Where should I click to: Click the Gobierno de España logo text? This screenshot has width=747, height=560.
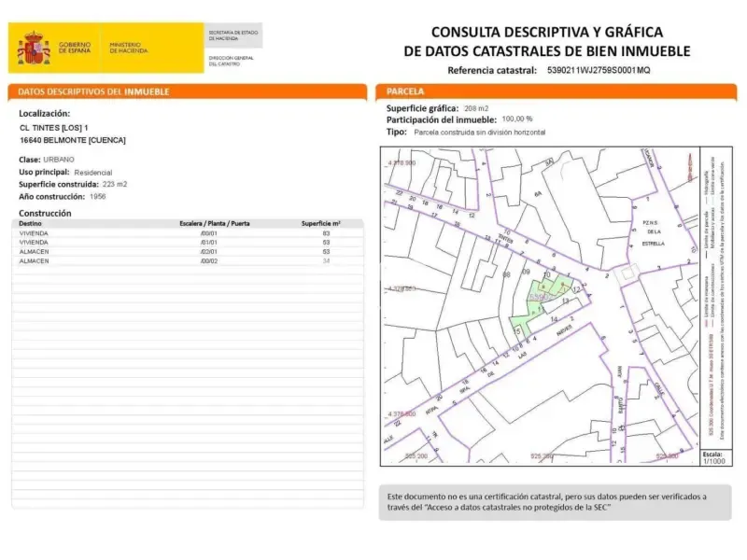(x=75, y=48)
